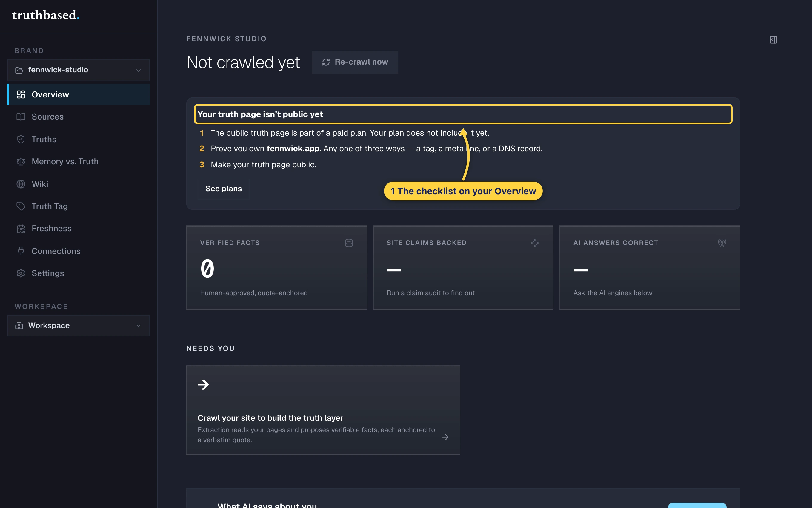Open Sources in the sidebar

pos(79,117)
